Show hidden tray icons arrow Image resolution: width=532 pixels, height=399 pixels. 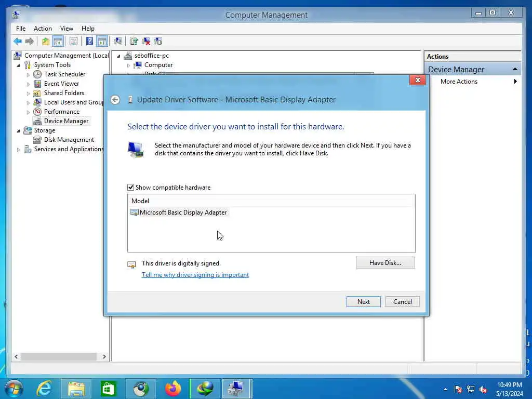(445, 390)
